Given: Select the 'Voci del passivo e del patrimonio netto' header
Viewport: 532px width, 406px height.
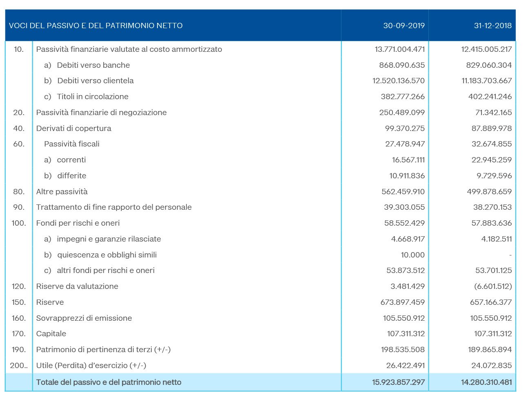Looking at the screenshot, I should point(96,25).
